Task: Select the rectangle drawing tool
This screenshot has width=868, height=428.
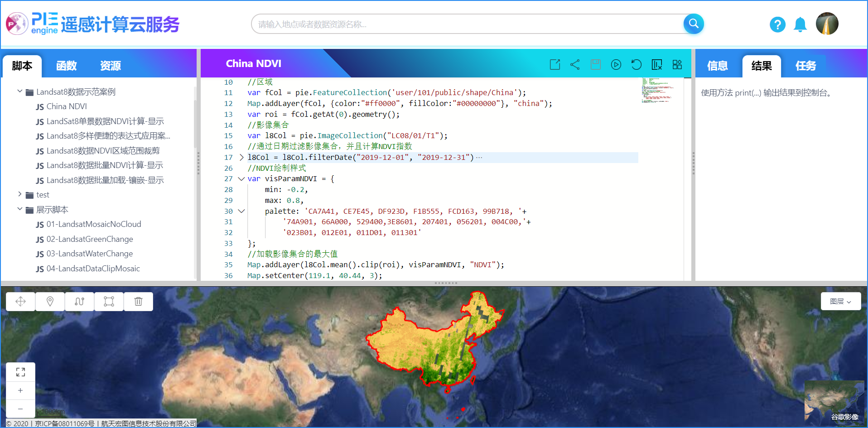Action: coord(109,302)
